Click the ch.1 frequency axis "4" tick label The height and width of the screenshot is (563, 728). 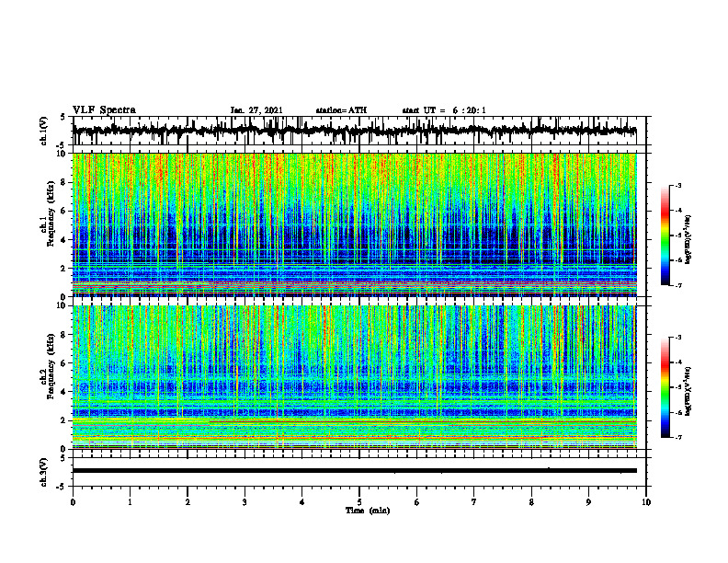(64, 240)
